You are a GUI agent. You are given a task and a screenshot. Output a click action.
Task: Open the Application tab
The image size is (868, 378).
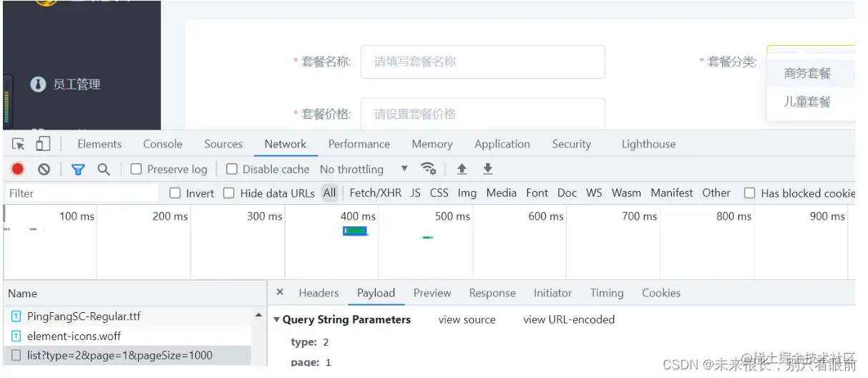point(502,144)
